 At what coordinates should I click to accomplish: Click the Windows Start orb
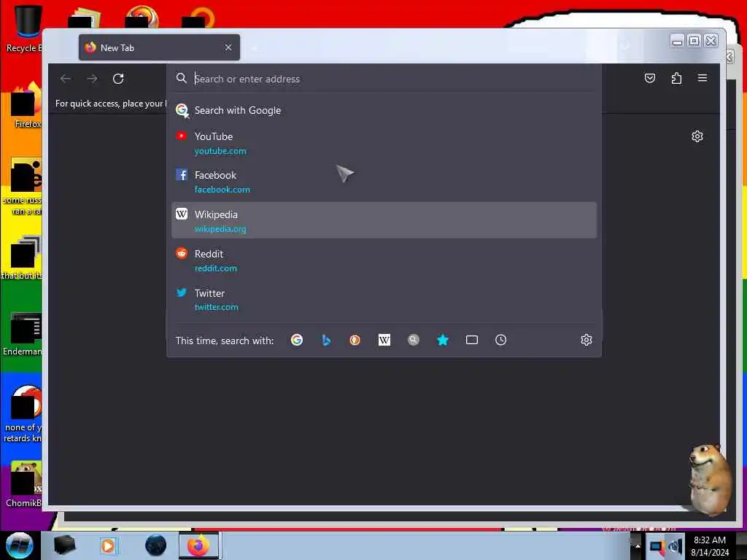20,545
